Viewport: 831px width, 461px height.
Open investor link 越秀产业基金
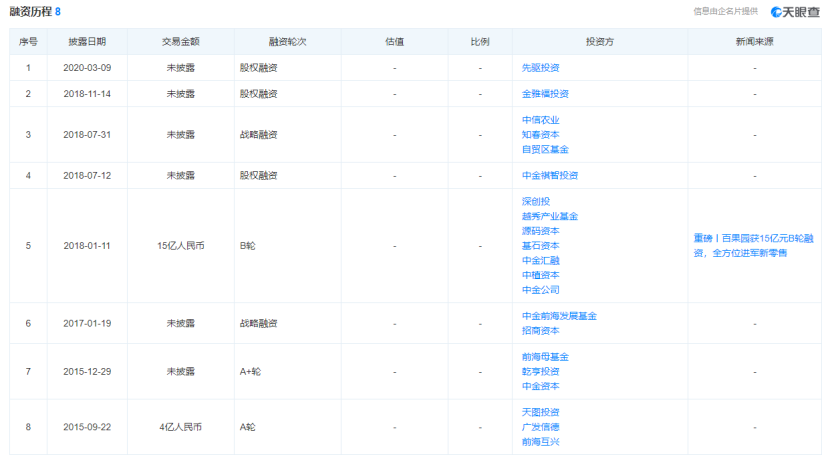(550, 216)
